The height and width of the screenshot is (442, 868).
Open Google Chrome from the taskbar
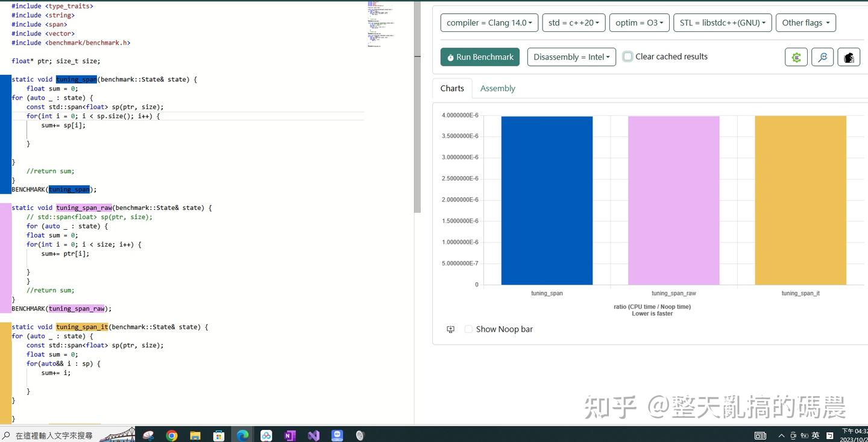point(172,435)
